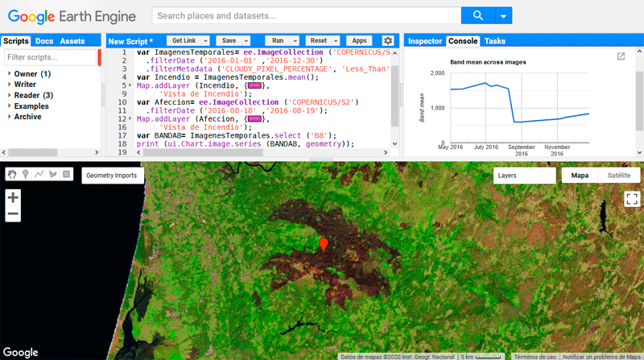Open the Layers panel on map

click(525, 176)
